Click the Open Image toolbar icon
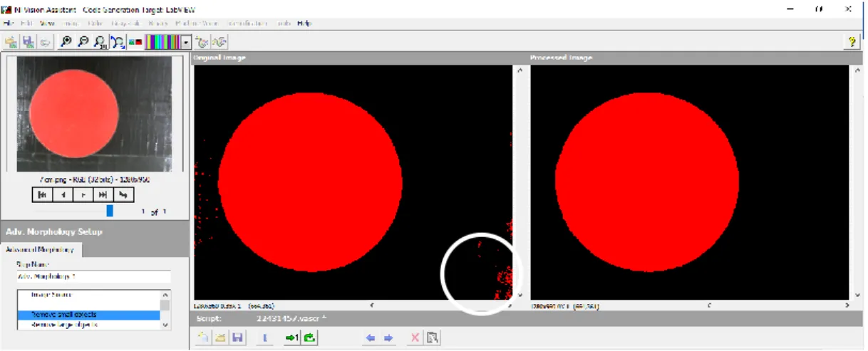Image resolution: width=868 pixels, height=351 pixels. pos(11,42)
